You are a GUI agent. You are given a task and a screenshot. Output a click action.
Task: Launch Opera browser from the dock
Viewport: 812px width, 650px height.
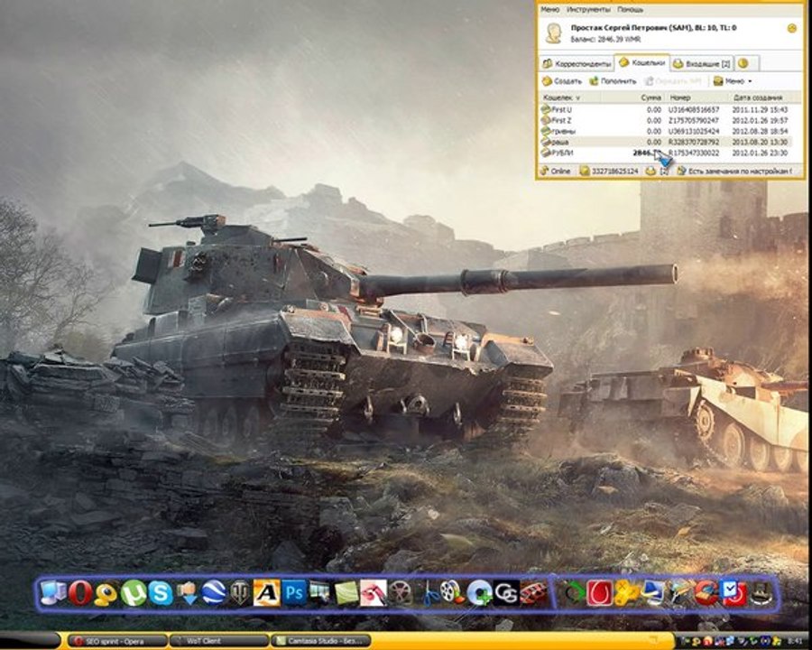point(79,593)
